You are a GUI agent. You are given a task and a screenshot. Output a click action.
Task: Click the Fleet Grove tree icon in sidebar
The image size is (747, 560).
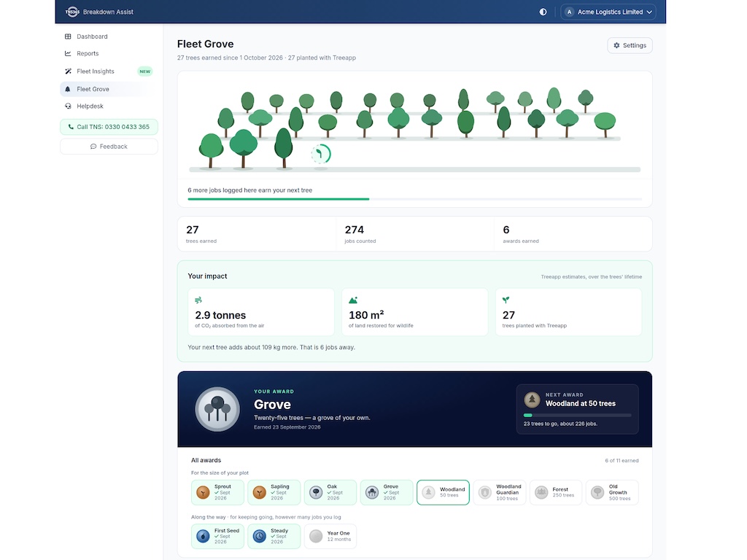pyautogui.click(x=68, y=89)
